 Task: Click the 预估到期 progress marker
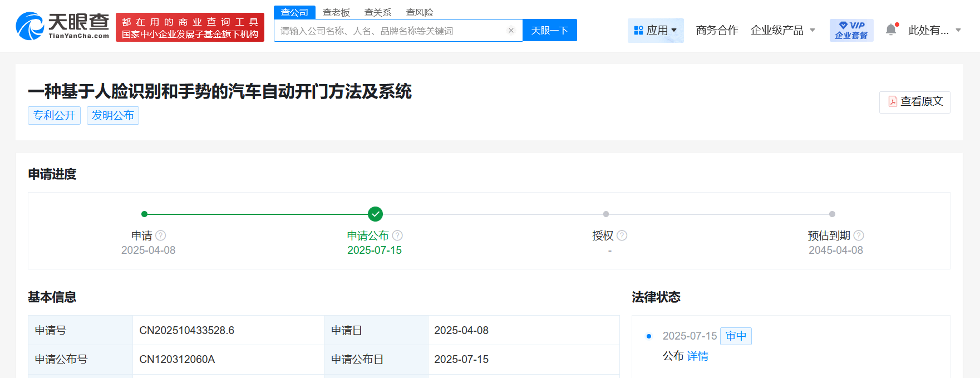[x=832, y=214]
